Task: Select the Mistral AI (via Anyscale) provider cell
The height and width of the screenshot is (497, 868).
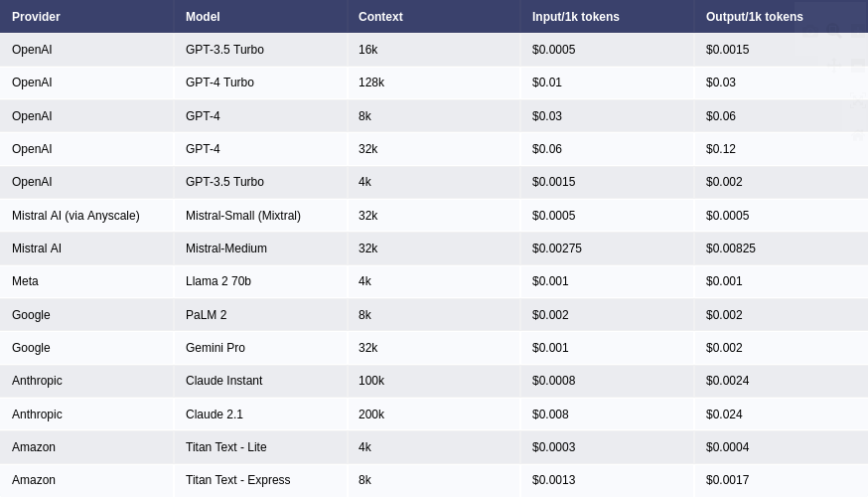Action: (x=75, y=216)
